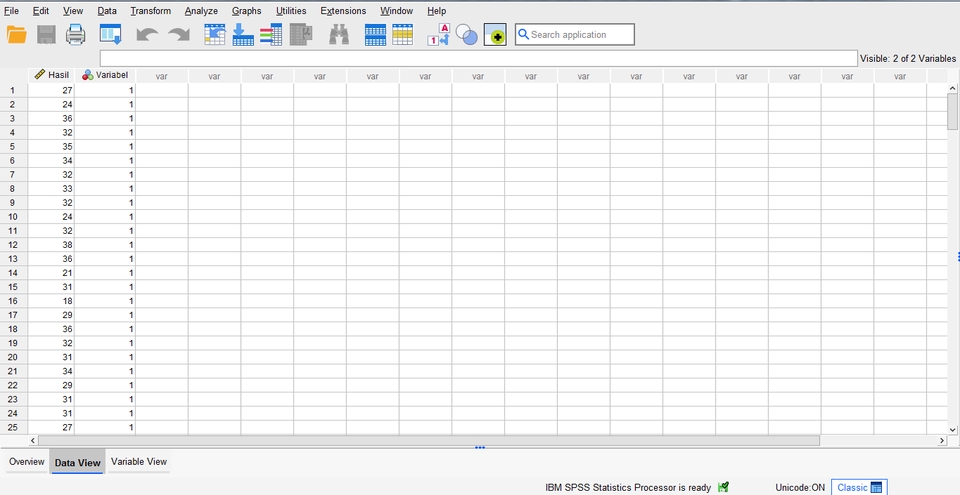
Task: Select row header number 1
Action: (x=12, y=90)
